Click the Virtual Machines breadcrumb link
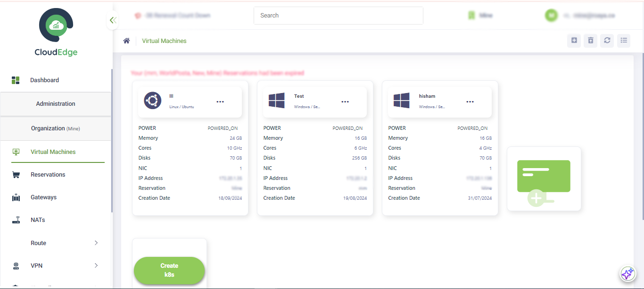This screenshot has width=644, height=289. tap(164, 41)
